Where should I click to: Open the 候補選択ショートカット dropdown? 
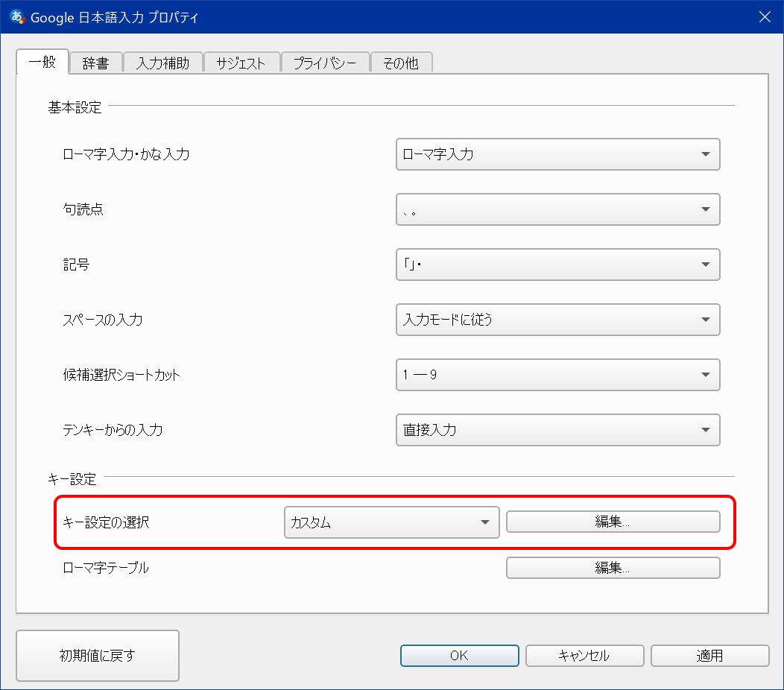558,375
